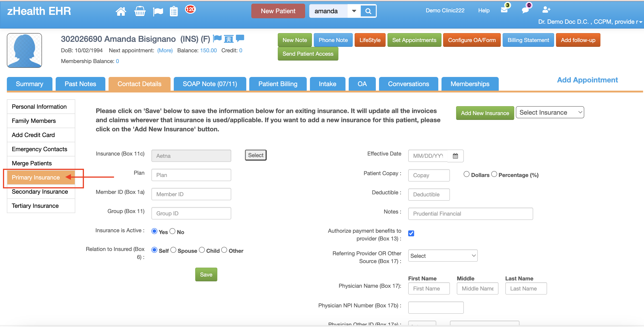Screen dimensions: 644x327
Task: Select Other relation to insured
Action: pyautogui.click(x=224, y=250)
